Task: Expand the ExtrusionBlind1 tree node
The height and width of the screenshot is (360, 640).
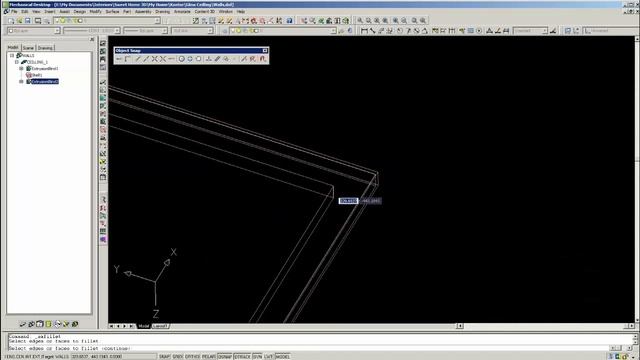Action: pos(22,69)
